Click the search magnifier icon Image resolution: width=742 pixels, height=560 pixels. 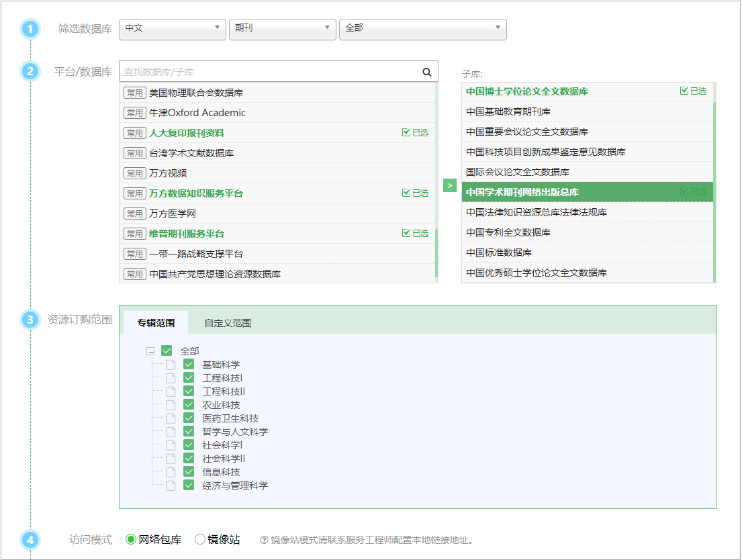click(427, 72)
